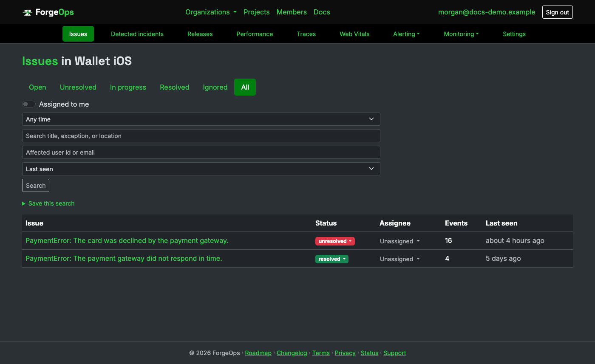Click the ForgeOps logo icon

tap(27, 12)
